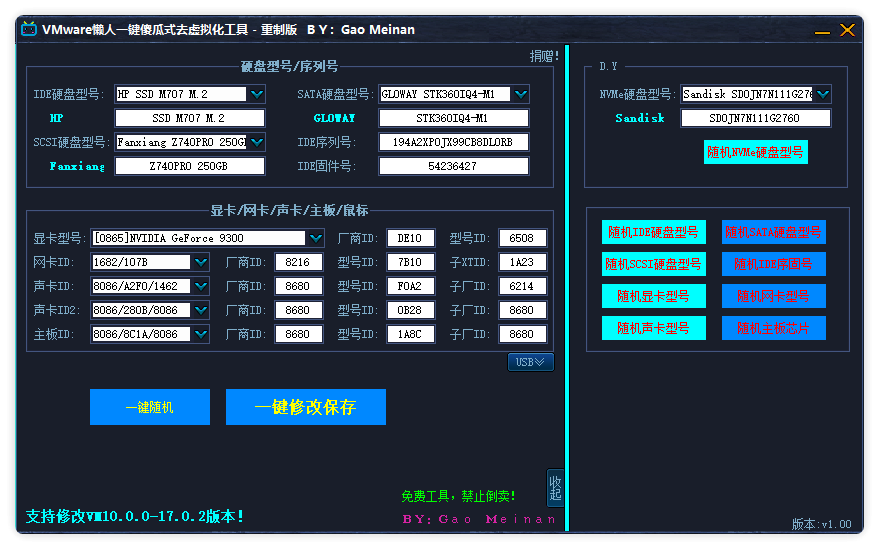Edit the IDE固件号 field 54236427
879x549 pixels.
(454, 166)
